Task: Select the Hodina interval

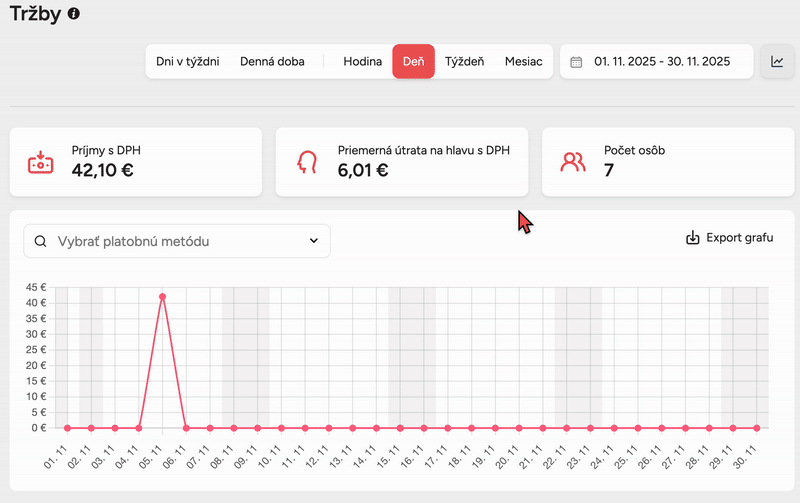Action: click(x=362, y=62)
